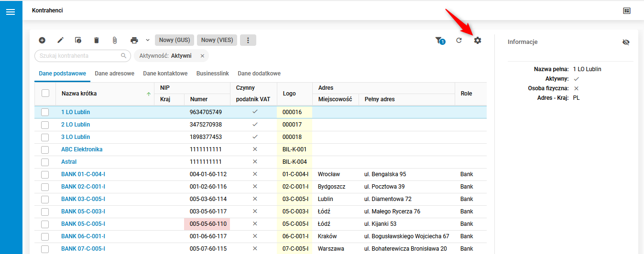Switch to Dane kontaktowe tab
Viewport: 644px width, 254px height.
(x=165, y=74)
